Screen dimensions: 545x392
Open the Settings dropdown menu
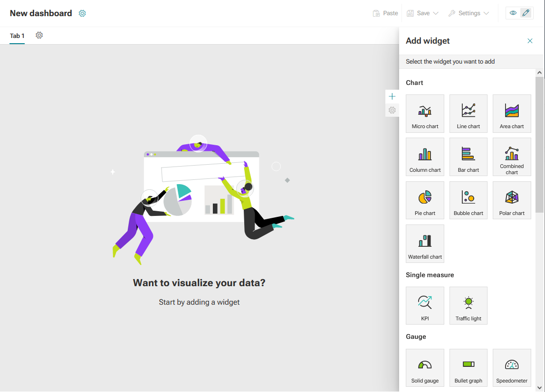(469, 13)
